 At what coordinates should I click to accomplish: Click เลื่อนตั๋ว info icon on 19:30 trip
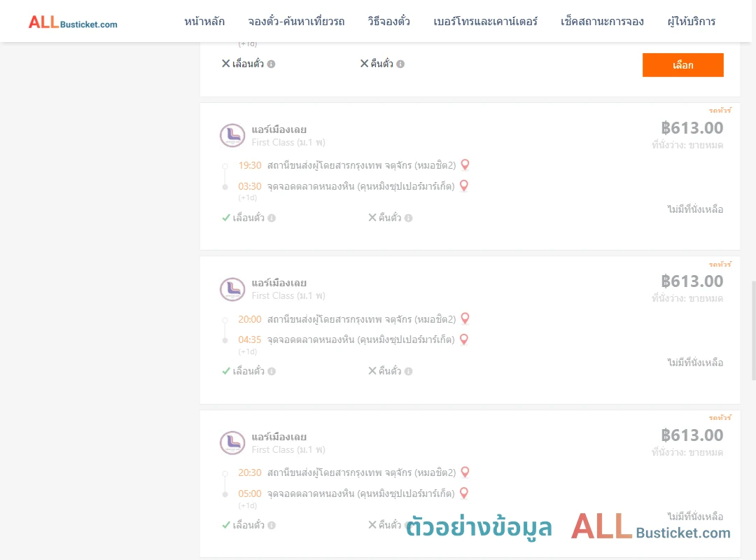[272, 218]
